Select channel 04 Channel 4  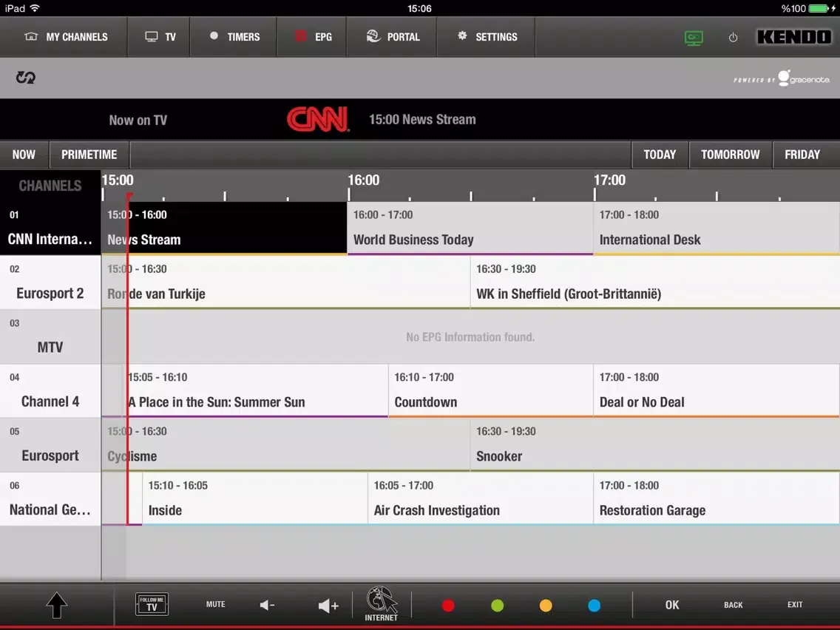click(50, 390)
